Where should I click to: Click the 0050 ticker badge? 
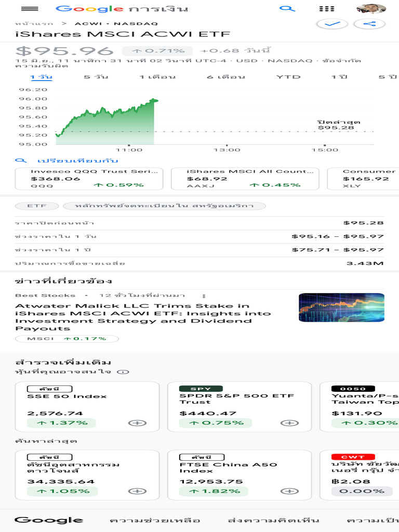pos(353,389)
